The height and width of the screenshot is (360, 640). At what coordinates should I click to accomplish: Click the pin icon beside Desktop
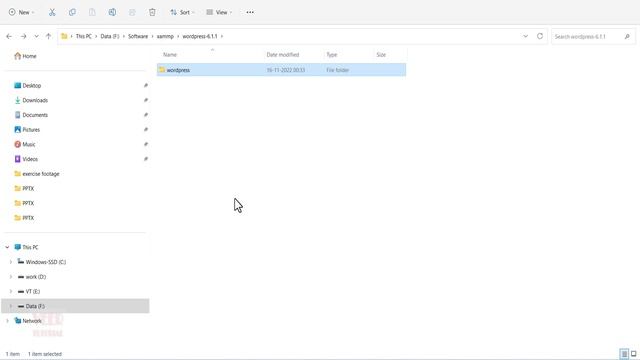point(146,85)
